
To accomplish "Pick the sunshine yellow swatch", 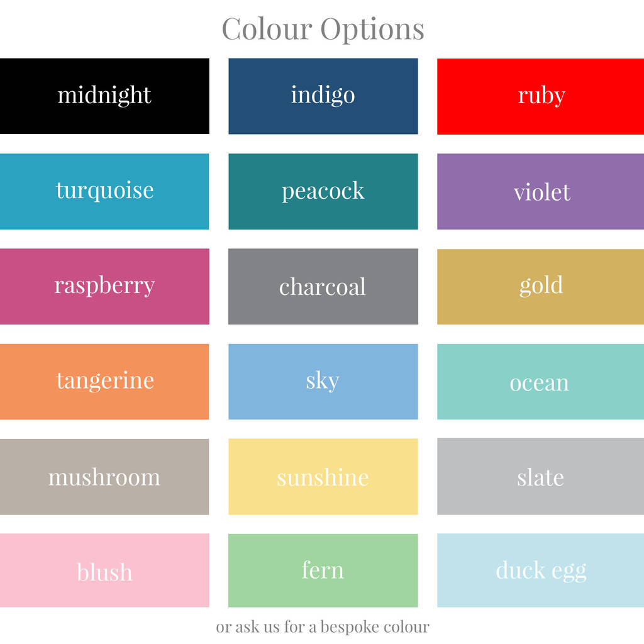I will click(x=323, y=477).
